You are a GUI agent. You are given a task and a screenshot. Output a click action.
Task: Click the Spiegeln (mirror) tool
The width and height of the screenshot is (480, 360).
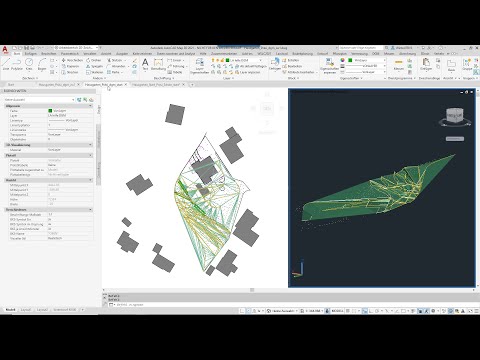point(94,66)
